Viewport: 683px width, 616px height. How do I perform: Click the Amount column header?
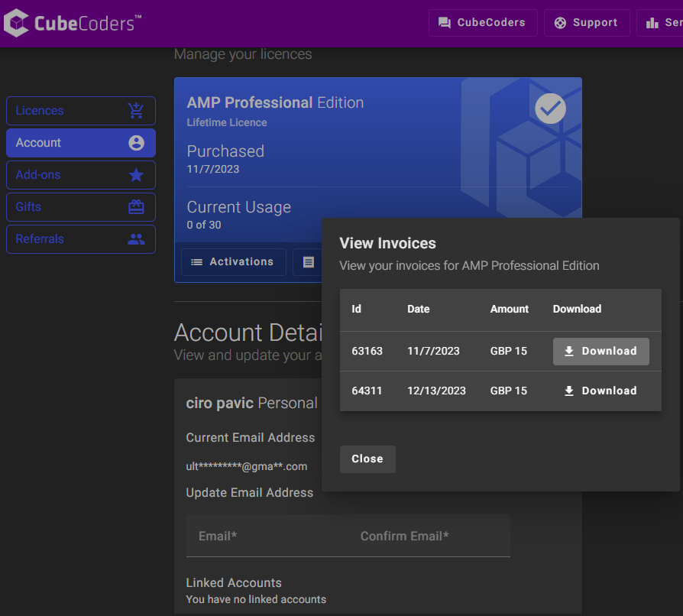(510, 309)
